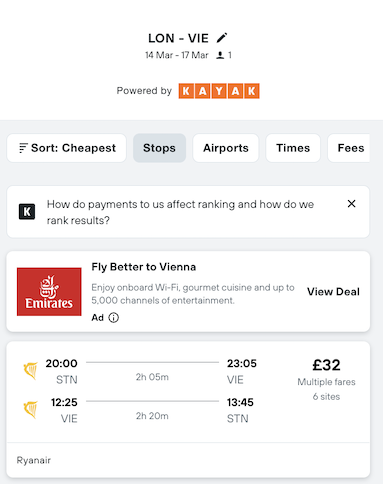The height and width of the screenshot is (484, 383).
Task: Click the Ryanair harp icon for return flight
Action: (x=30, y=410)
